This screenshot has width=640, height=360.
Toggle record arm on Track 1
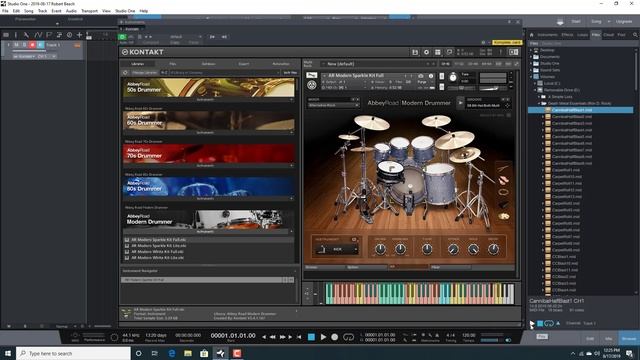tap(32, 45)
